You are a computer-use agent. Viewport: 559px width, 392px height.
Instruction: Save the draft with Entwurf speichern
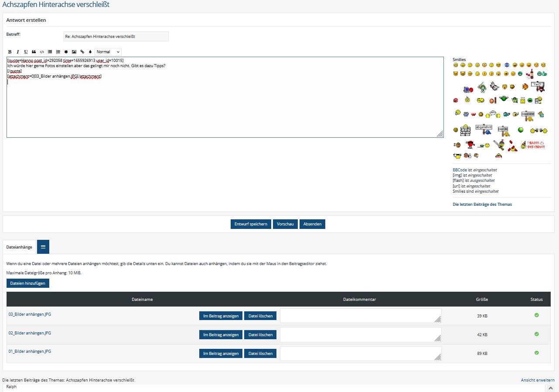click(x=251, y=224)
